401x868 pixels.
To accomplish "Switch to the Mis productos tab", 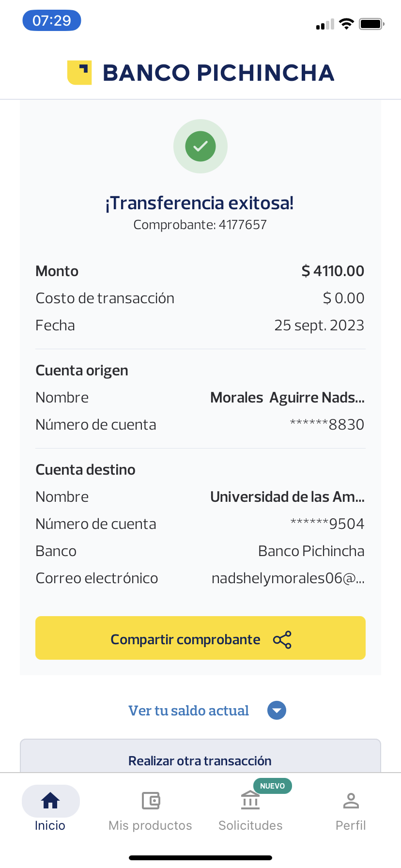I will pyautogui.click(x=150, y=825).
